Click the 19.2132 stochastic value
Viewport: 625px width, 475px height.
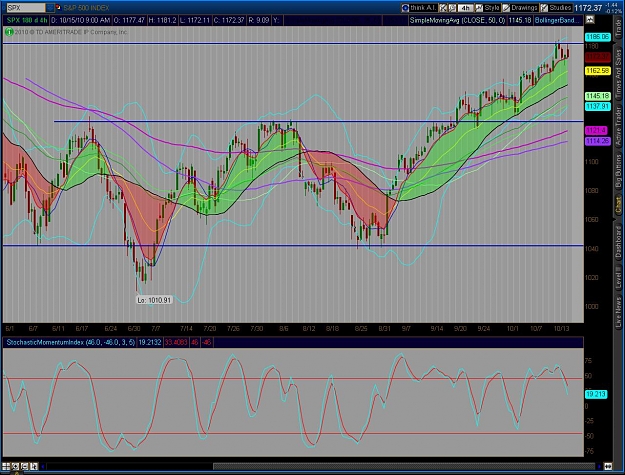click(149, 342)
